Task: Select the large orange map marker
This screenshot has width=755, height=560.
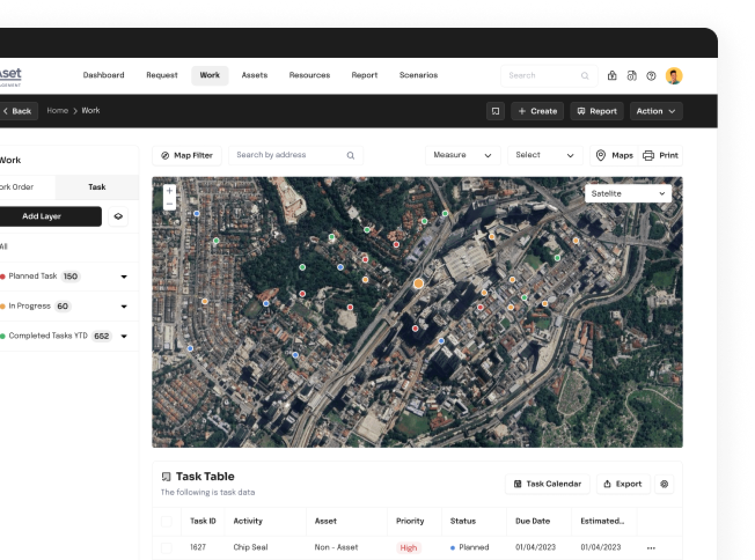Action: [x=419, y=283]
